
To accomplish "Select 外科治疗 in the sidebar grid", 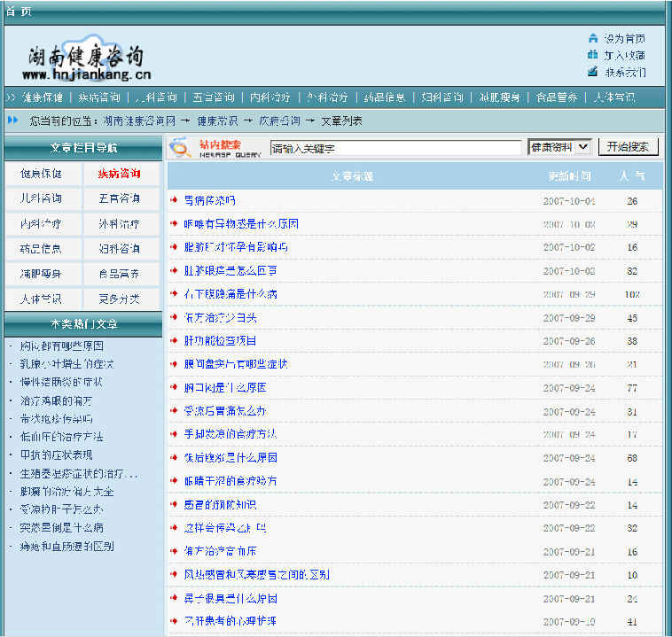I will coord(119,223).
